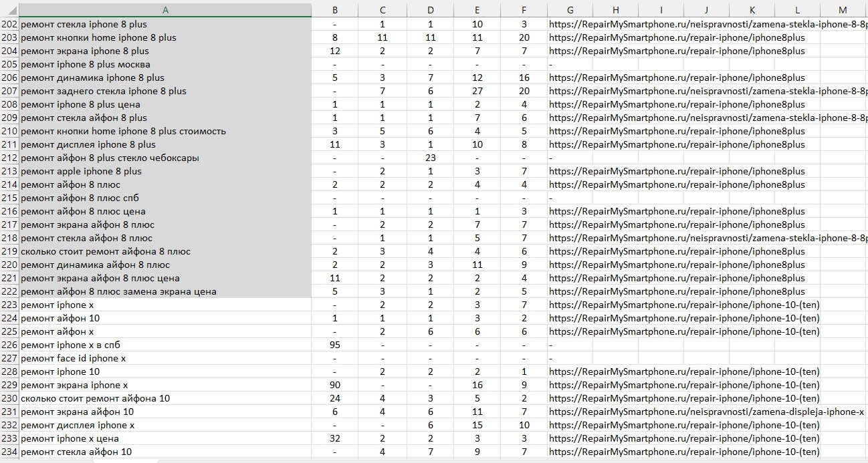868x463 pixels.
Task: Click cell 'ремонт стекла айфон 10'
Action: (x=165, y=452)
